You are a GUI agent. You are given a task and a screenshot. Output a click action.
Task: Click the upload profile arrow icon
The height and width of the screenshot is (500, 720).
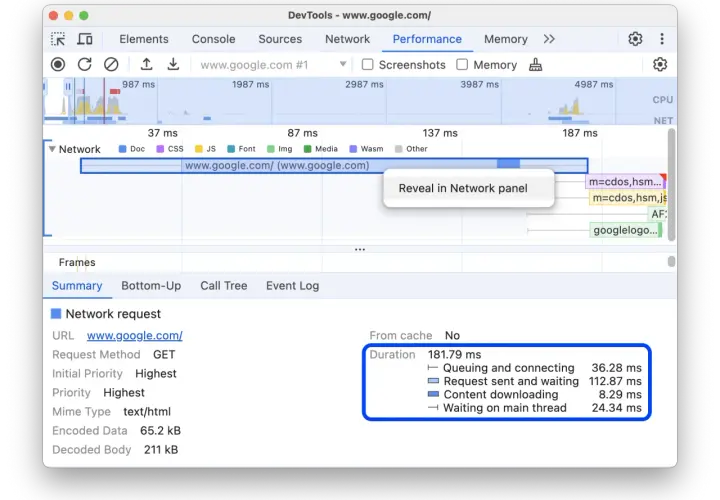coord(146,64)
